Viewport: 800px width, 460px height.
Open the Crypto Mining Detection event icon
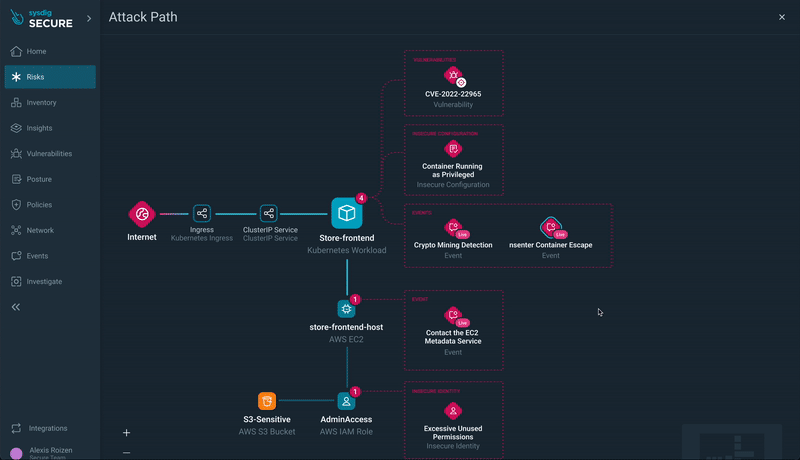click(x=454, y=228)
